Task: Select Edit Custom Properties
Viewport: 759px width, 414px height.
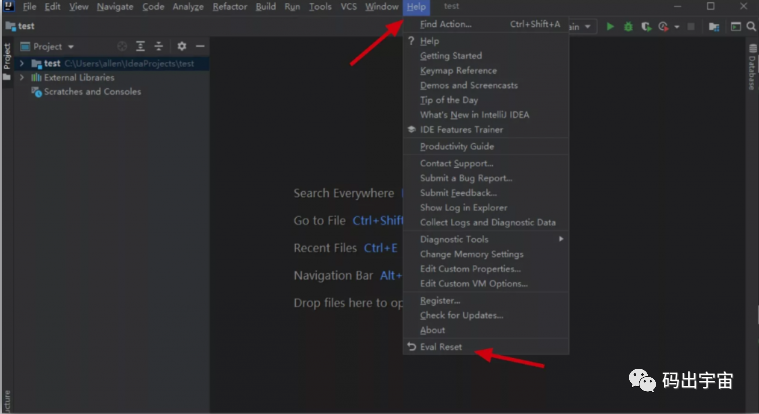Action: tap(486, 269)
